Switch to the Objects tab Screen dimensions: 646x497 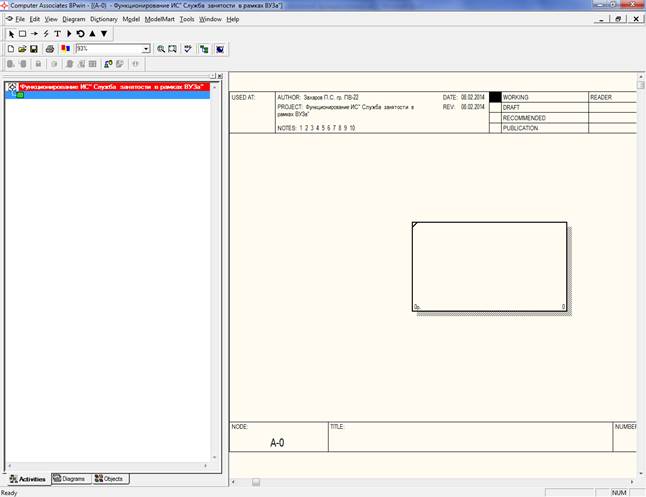(109, 479)
